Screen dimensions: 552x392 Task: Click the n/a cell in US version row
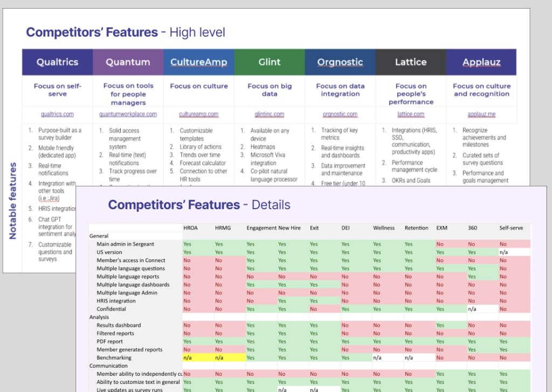pos(514,252)
